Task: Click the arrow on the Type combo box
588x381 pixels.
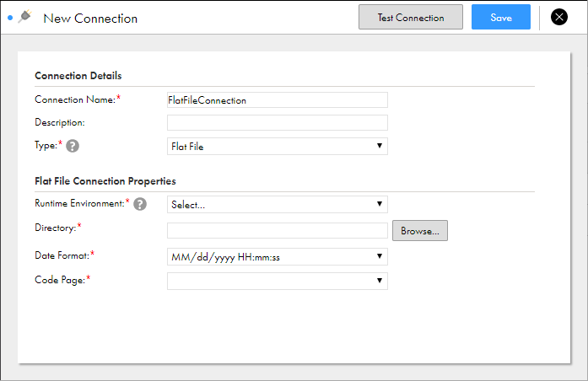Action: tap(380, 146)
